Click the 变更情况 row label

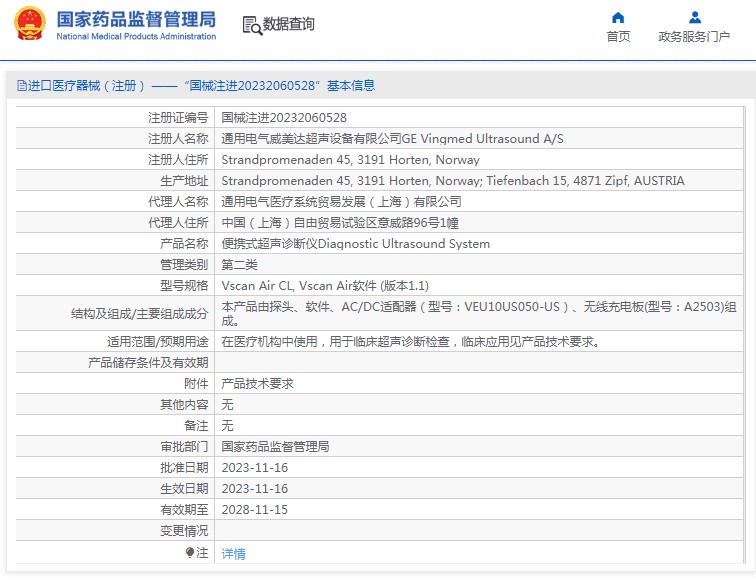[x=184, y=531]
